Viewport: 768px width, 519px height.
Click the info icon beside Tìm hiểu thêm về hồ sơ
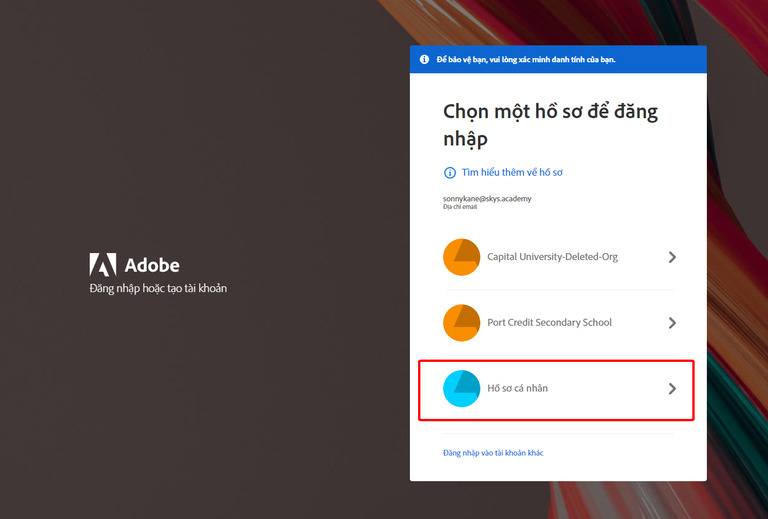[x=450, y=172]
